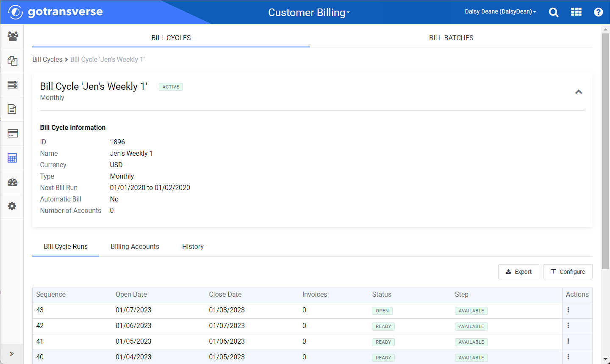The image size is (610, 364).
Task: Click the Step column header
Action: 462,295
